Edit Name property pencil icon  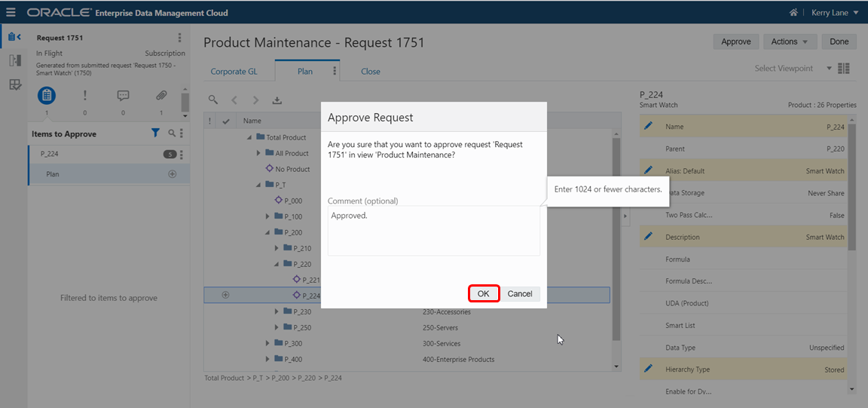click(649, 127)
